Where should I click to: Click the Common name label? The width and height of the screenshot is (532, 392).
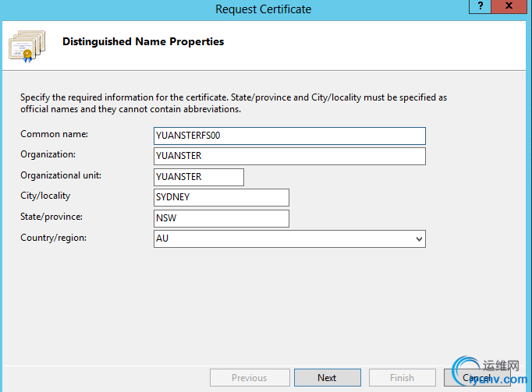coord(54,134)
